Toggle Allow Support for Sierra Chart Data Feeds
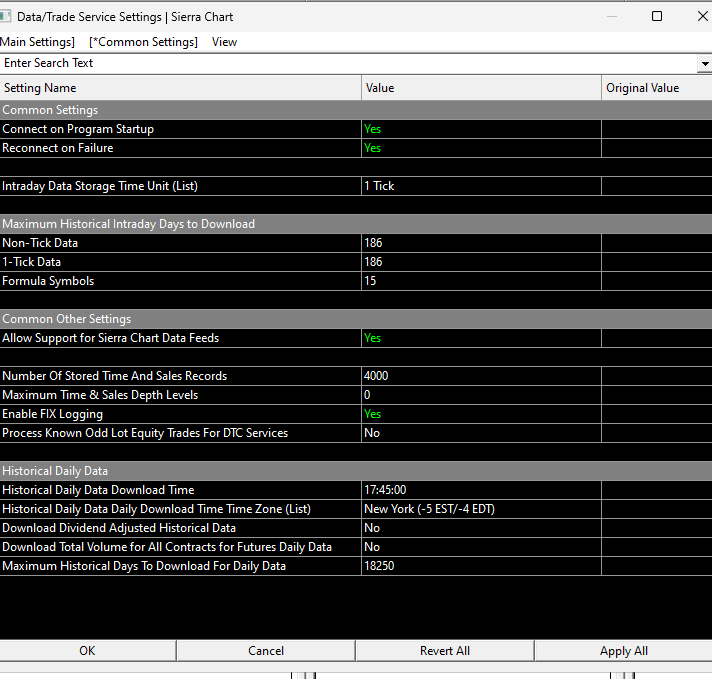This screenshot has height=679, width=712. [481, 338]
